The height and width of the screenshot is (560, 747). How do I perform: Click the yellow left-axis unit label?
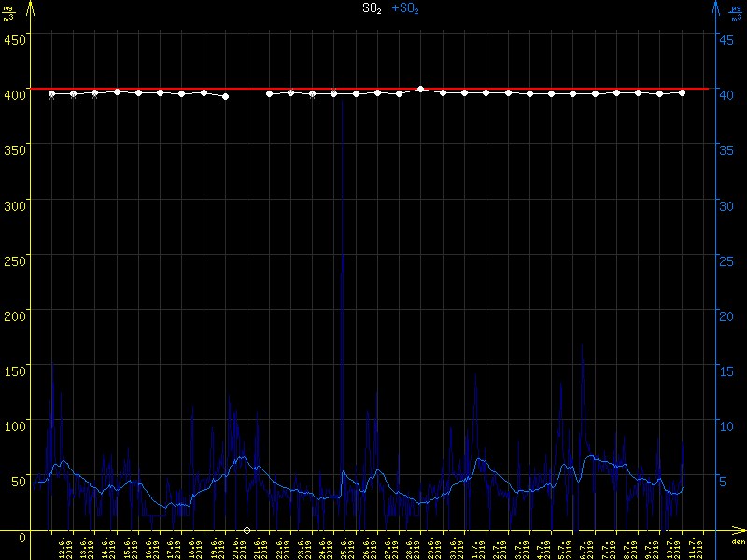coord(8,14)
